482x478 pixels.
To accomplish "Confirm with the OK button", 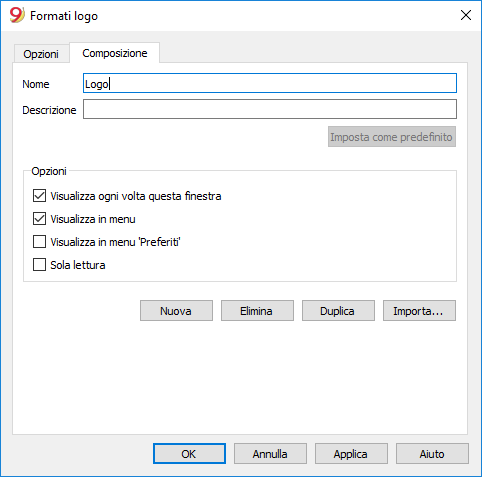I will tap(189, 454).
